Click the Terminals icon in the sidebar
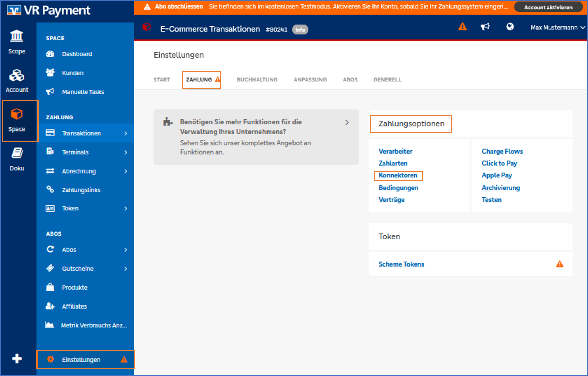The image size is (588, 376). tap(50, 152)
